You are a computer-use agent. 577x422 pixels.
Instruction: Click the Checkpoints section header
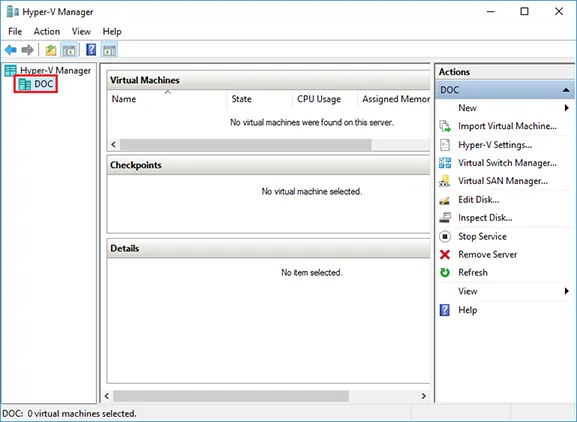tap(268, 165)
